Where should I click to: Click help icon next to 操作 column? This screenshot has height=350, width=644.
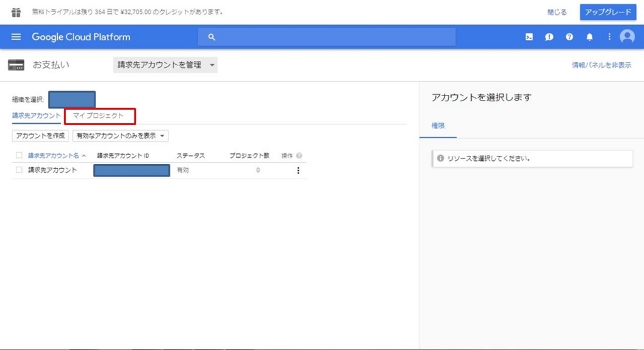click(x=299, y=155)
